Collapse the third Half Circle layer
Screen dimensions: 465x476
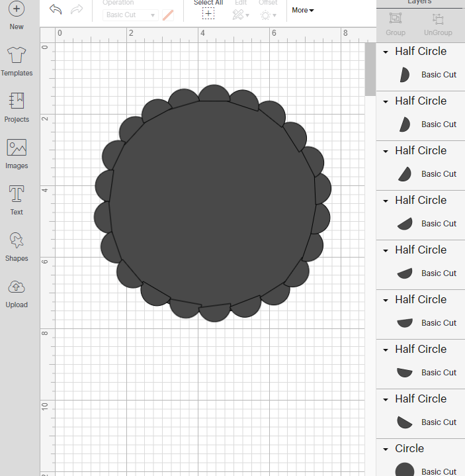pos(386,152)
